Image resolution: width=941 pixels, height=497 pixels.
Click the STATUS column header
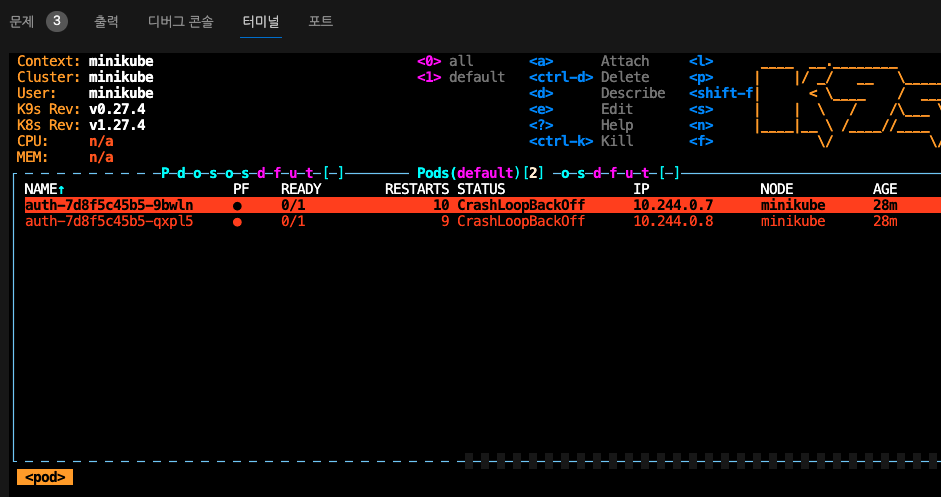(x=481, y=189)
